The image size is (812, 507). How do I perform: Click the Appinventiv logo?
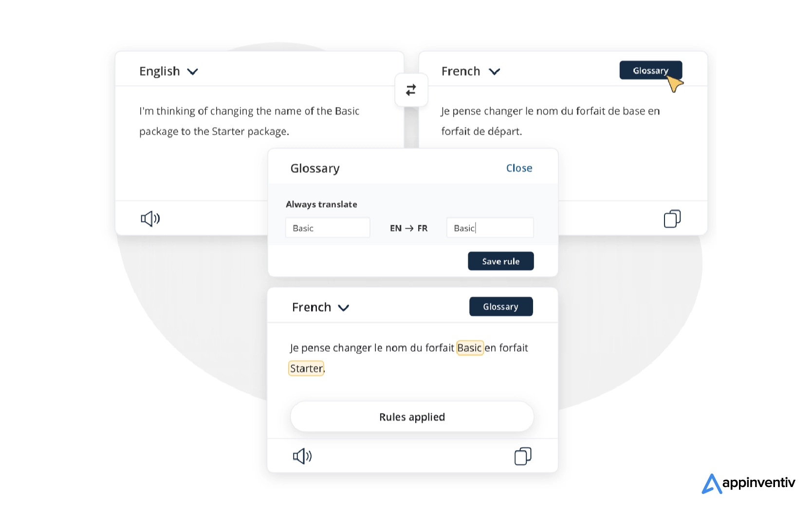pos(748,483)
